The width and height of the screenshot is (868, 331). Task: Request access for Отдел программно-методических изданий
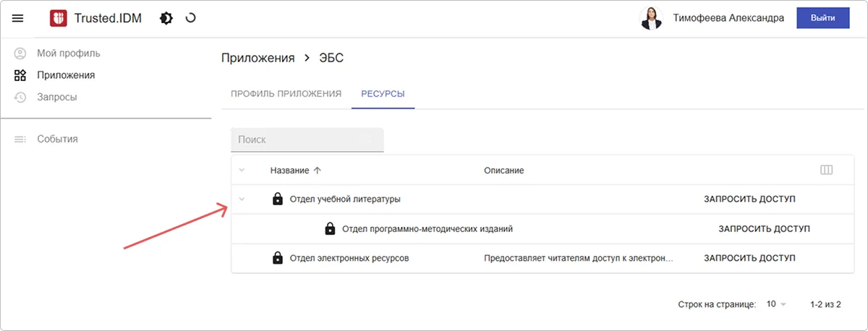764,229
